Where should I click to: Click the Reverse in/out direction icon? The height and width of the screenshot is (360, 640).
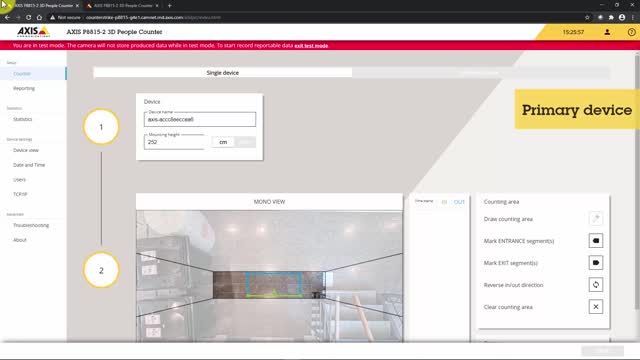[x=596, y=284]
